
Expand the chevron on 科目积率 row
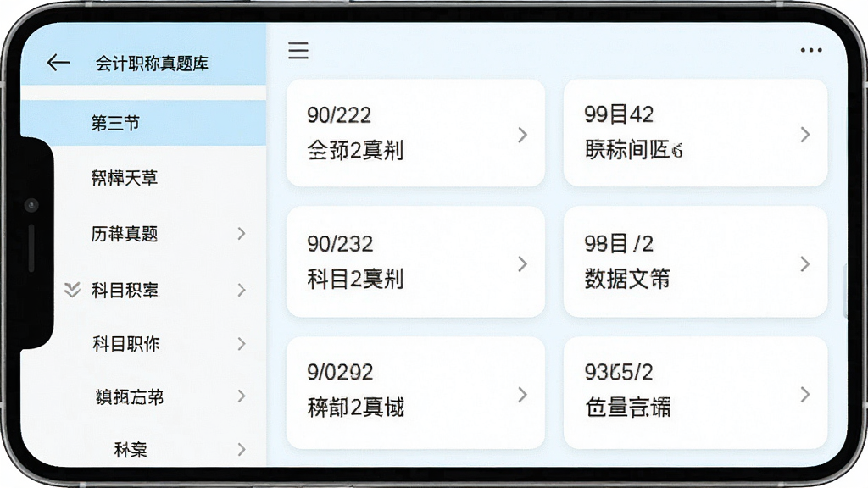click(x=242, y=290)
